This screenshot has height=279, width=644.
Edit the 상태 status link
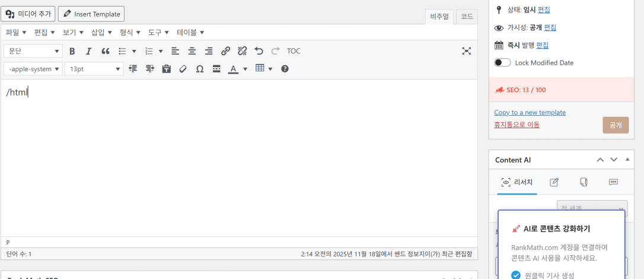coord(544,10)
